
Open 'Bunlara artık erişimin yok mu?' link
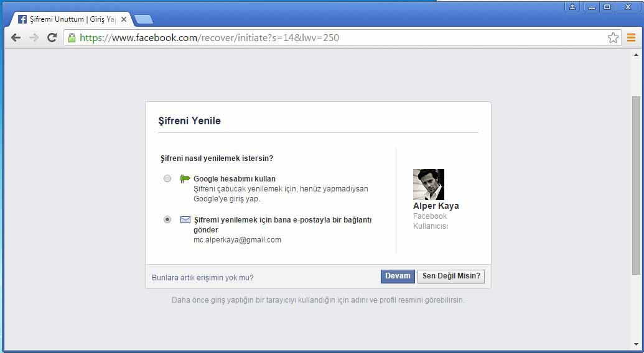point(203,278)
